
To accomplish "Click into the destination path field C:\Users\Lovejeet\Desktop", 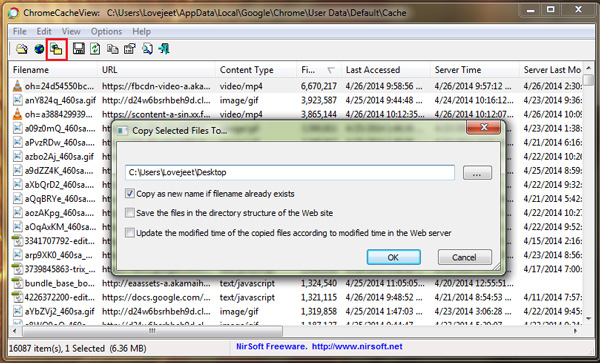I will (290, 173).
